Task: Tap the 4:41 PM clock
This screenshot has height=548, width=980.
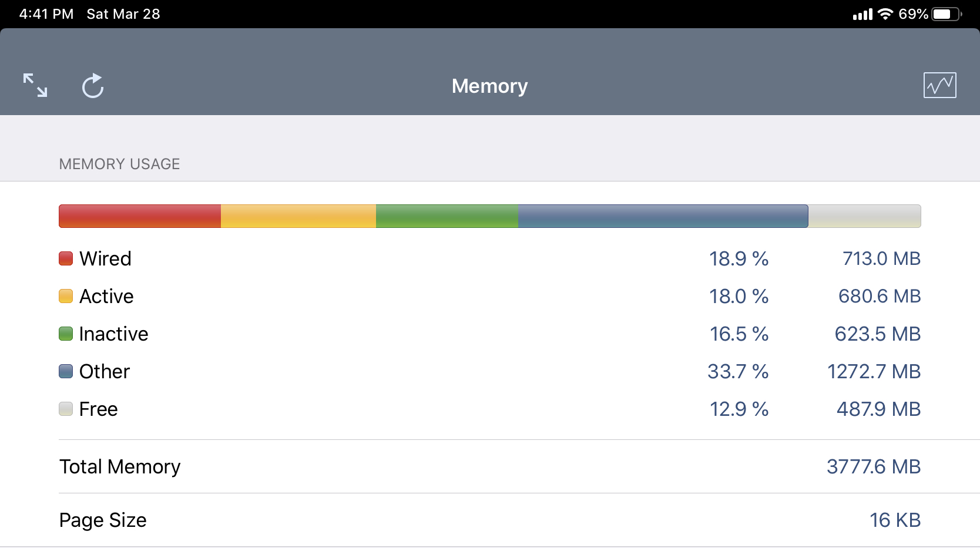Action: [x=46, y=14]
